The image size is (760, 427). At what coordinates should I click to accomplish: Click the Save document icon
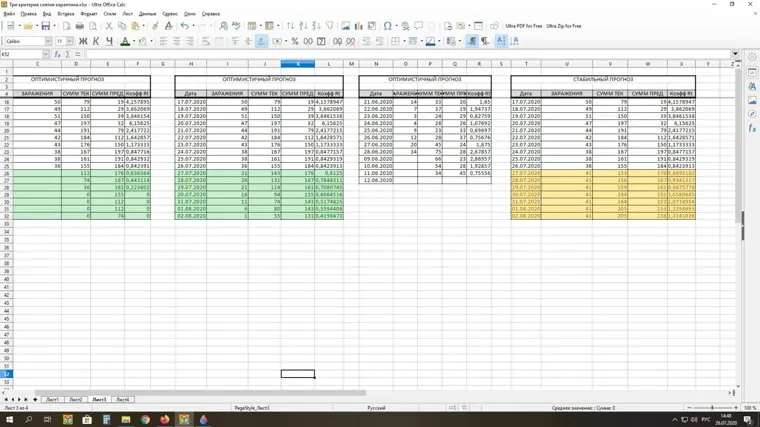46,26
